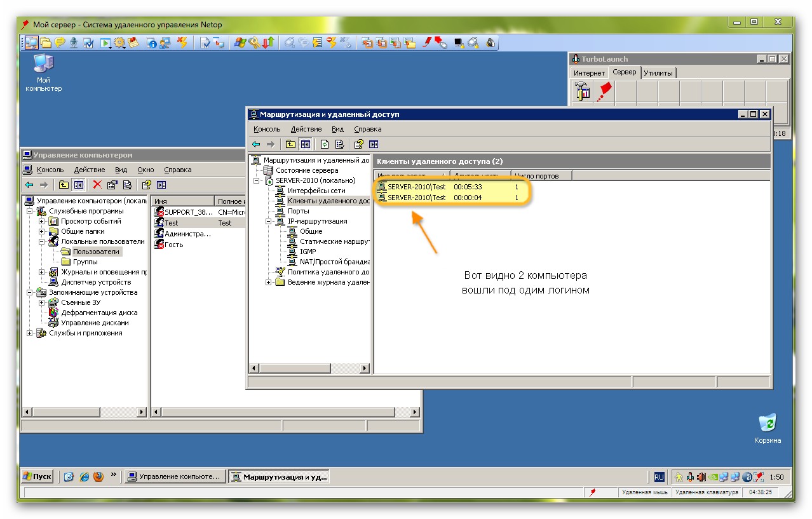This screenshot has height=519, width=812.
Task: Click the refresh icon in Routing toolbar
Action: point(325,144)
